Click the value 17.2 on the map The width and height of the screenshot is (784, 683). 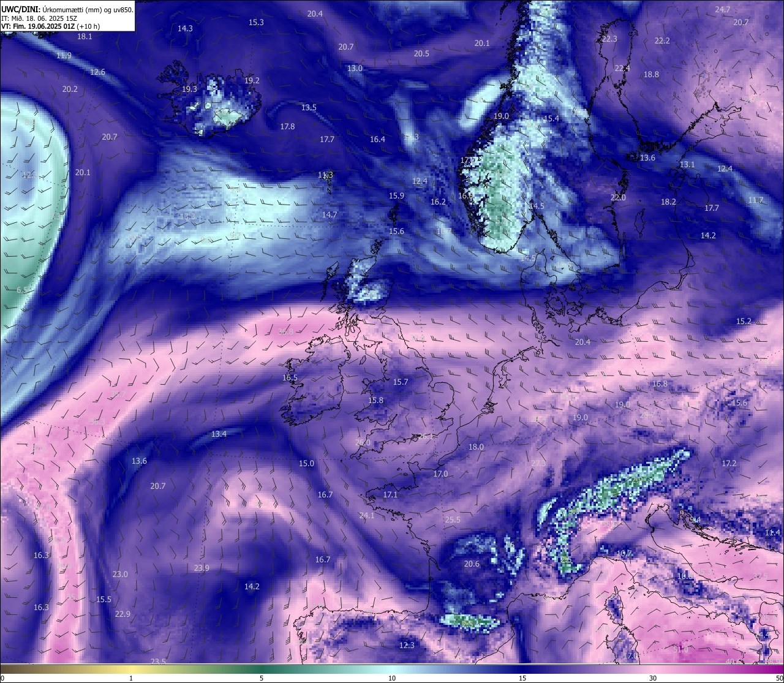[729, 464]
